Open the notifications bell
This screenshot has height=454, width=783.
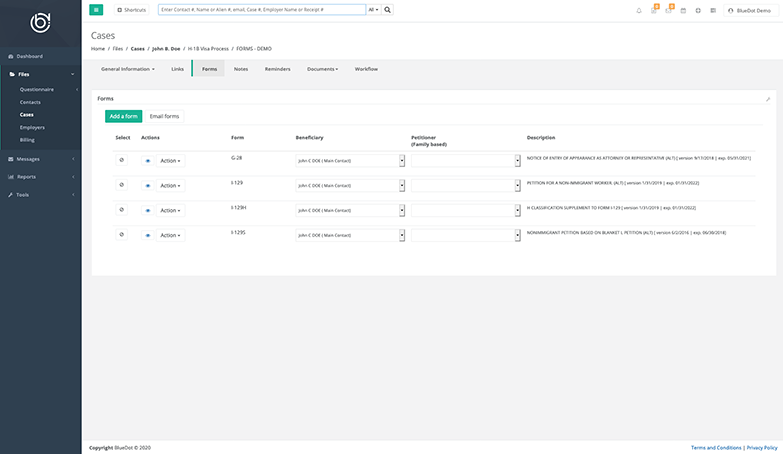[x=639, y=10]
